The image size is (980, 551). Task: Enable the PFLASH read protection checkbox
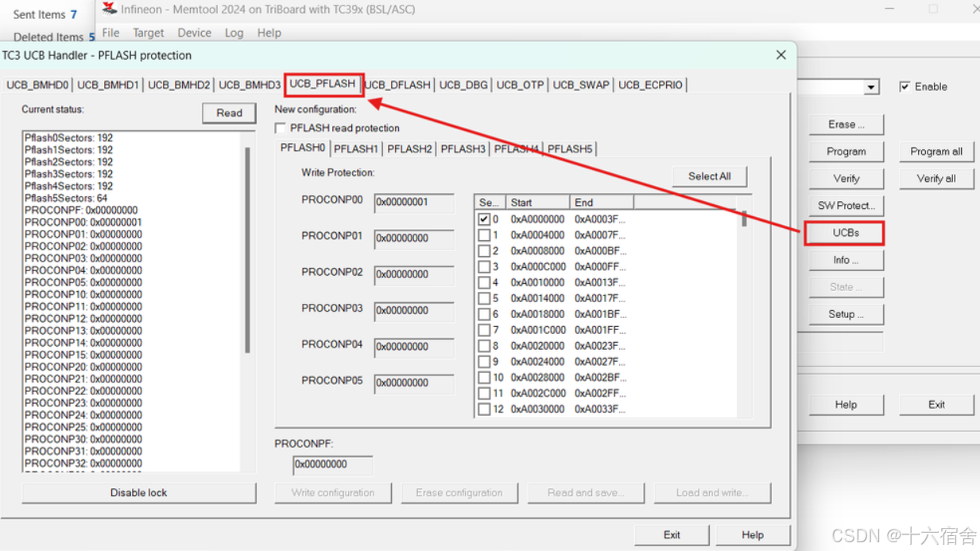pyautogui.click(x=281, y=128)
